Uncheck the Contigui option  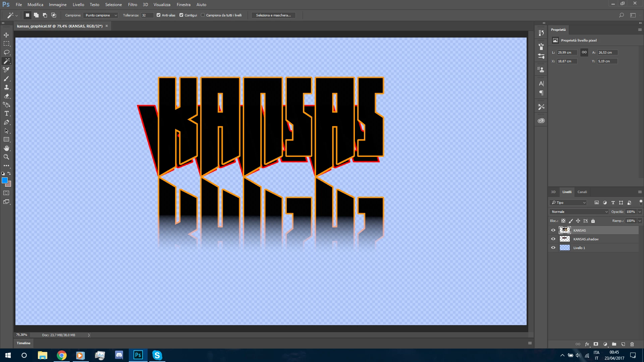[x=181, y=15]
